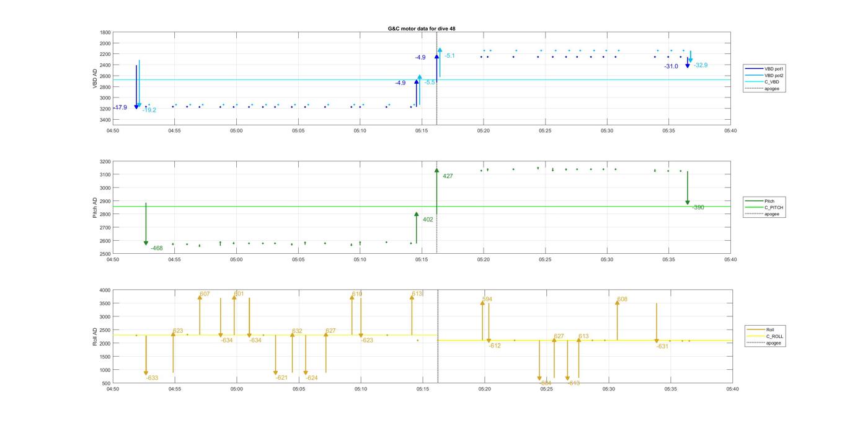Click the "2200" tick on the VBD axis
Image resolution: width=868 pixels, height=430 pixels.
(x=105, y=54)
